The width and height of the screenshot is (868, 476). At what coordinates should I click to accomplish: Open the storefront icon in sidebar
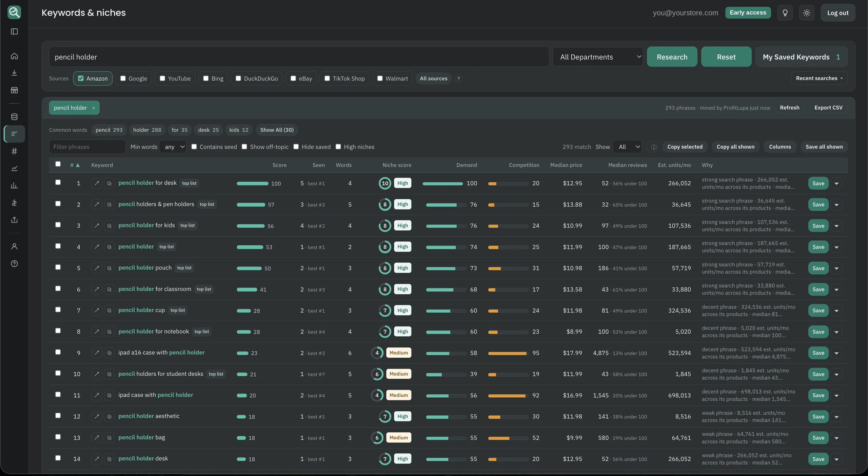click(x=14, y=90)
